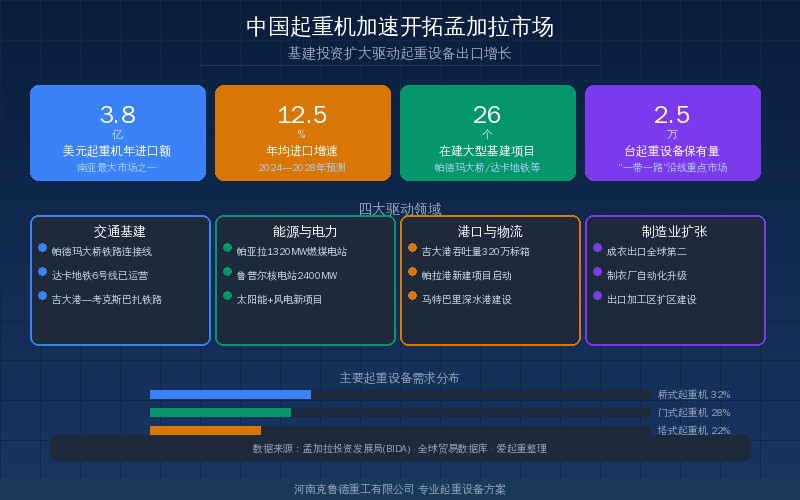Select the item 帕拉港新建项目启动
This screenshot has height=500, width=800.
click(466, 276)
